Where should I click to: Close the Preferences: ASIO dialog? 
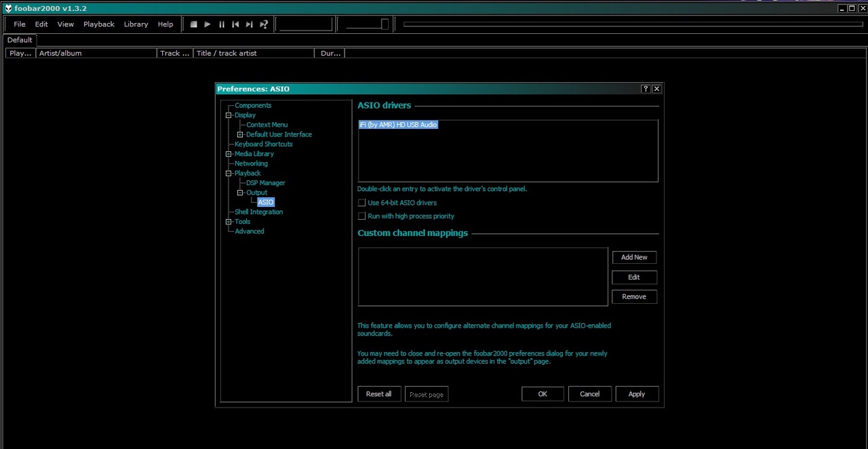coord(656,89)
